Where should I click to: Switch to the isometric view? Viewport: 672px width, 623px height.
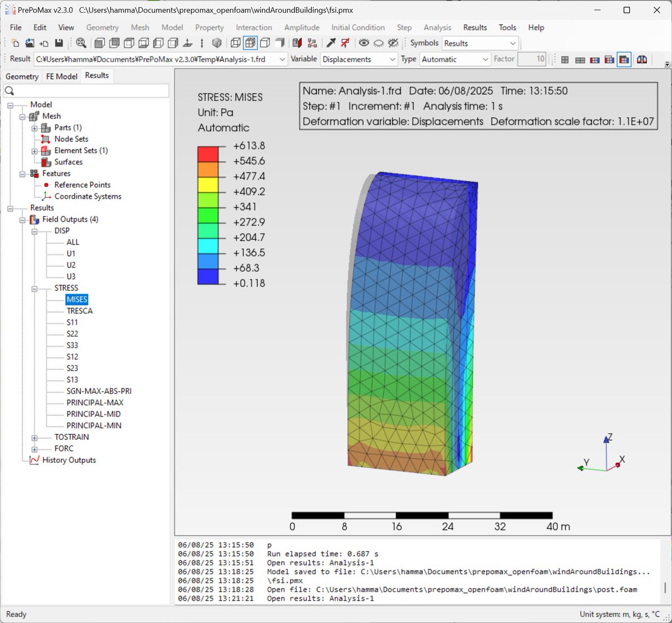[217, 43]
